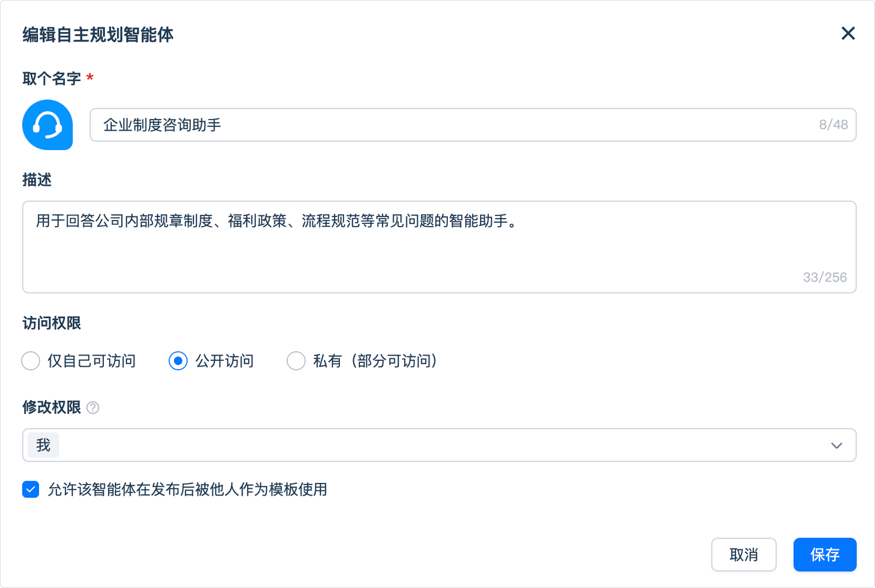Viewport: 875px width, 588px height.
Task: Click the 访问权限 section label
Action: (x=51, y=324)
